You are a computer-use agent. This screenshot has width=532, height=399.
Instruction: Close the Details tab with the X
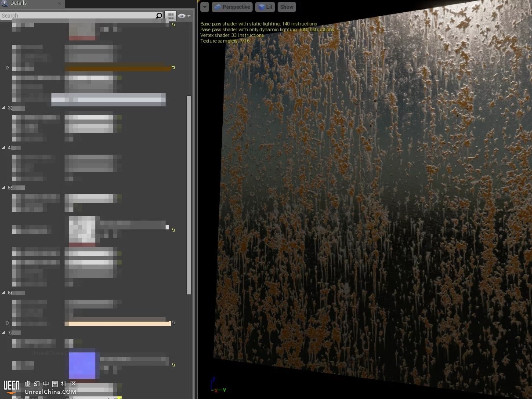(59, 4)
